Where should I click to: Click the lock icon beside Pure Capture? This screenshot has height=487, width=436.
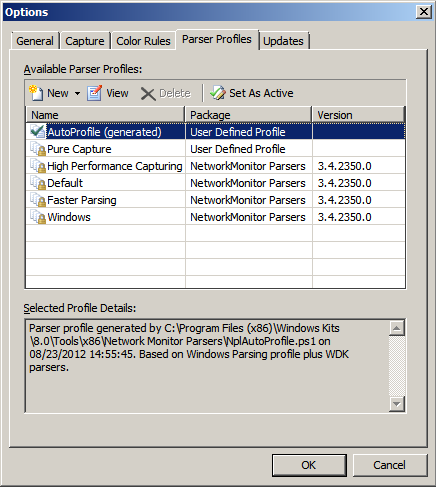(38, 149)
